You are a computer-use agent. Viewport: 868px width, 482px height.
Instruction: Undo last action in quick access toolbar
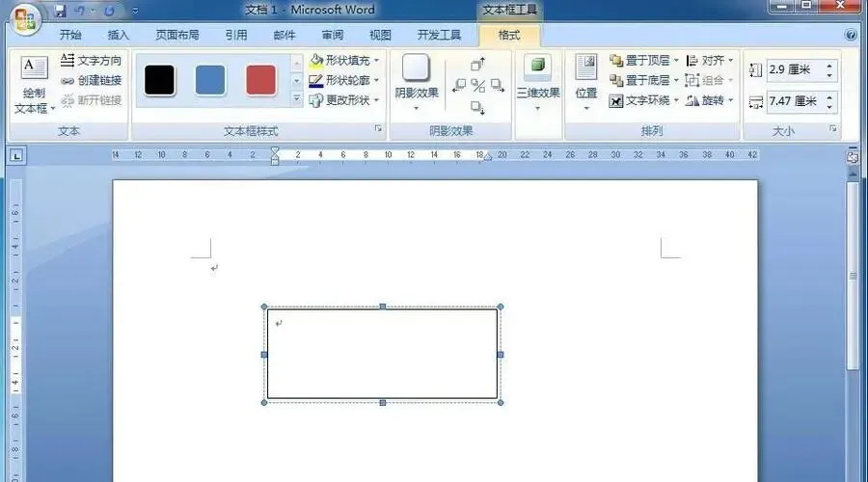[x=80, y=11]
